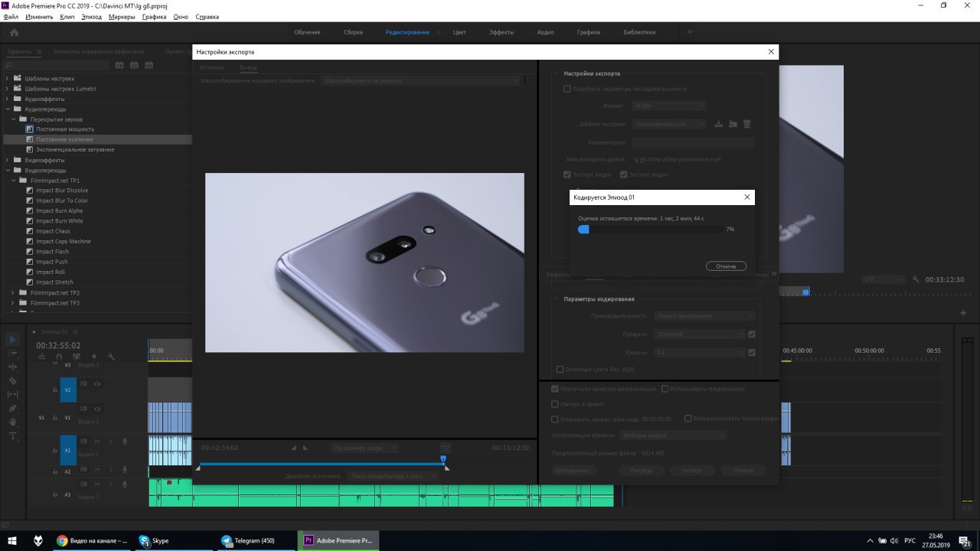Viewport: 980px width, 551px height.
Task: Toggle the V2 track eye visibility
Action: [x=97, y=383]
